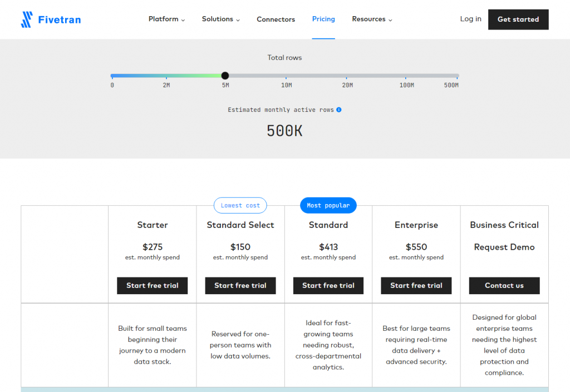Select the Enterprise plan heading
Viewport: 570px width, 392px height.
pos(416,225)
